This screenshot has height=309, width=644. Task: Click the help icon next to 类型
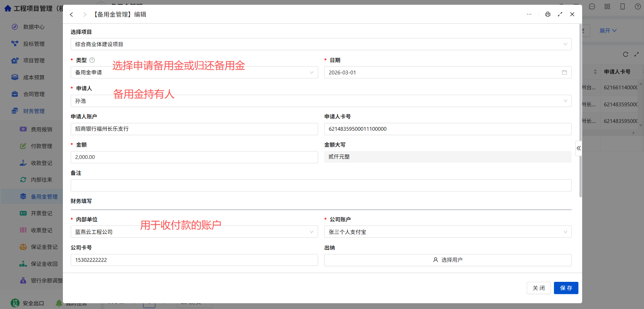pyautogui.click(x=92, y=60)
